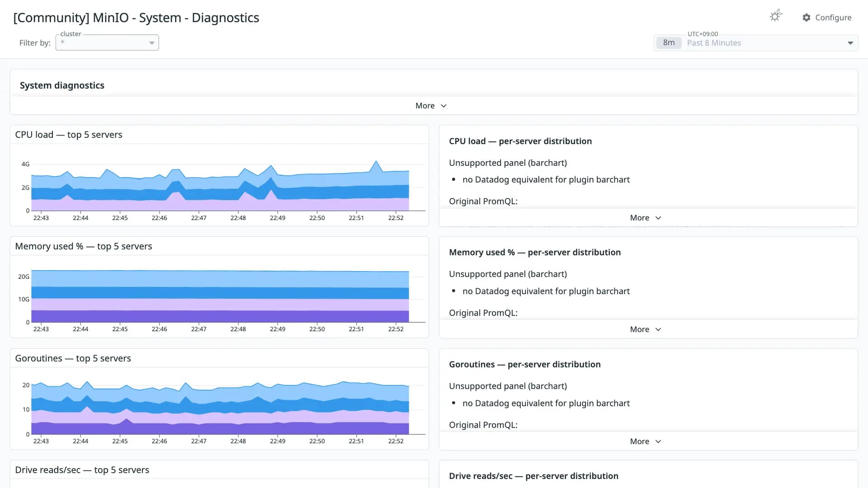Click the 22:48 tick on the CPU load chart
Screen dimensions: 868x488
pyautogui.click(x=238, y=218)
